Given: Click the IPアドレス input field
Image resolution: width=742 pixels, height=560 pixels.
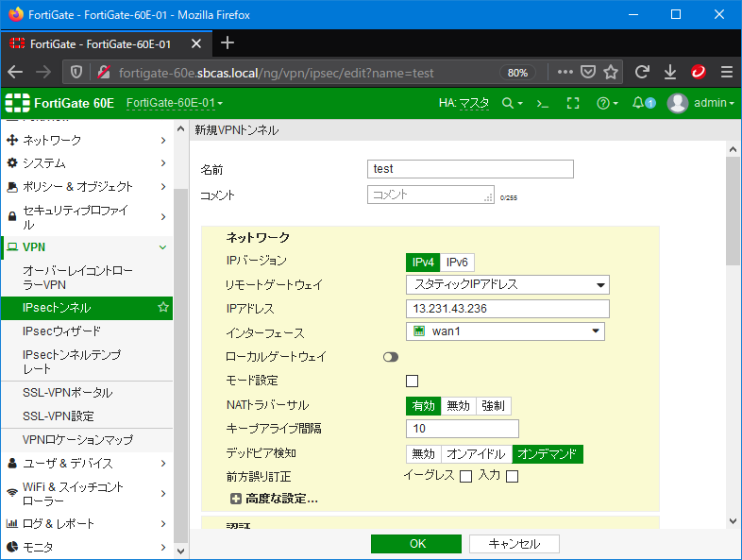Looking at the screenshot, I should click(508, 309).
